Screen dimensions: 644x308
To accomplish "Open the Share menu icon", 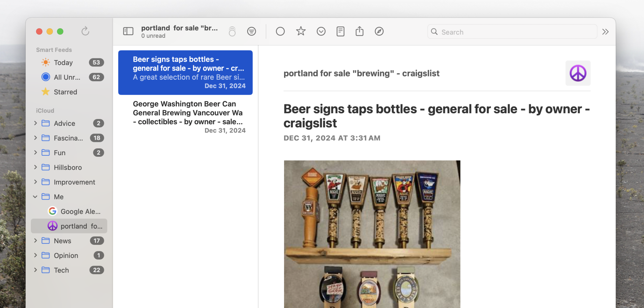I will click(360, 31).
